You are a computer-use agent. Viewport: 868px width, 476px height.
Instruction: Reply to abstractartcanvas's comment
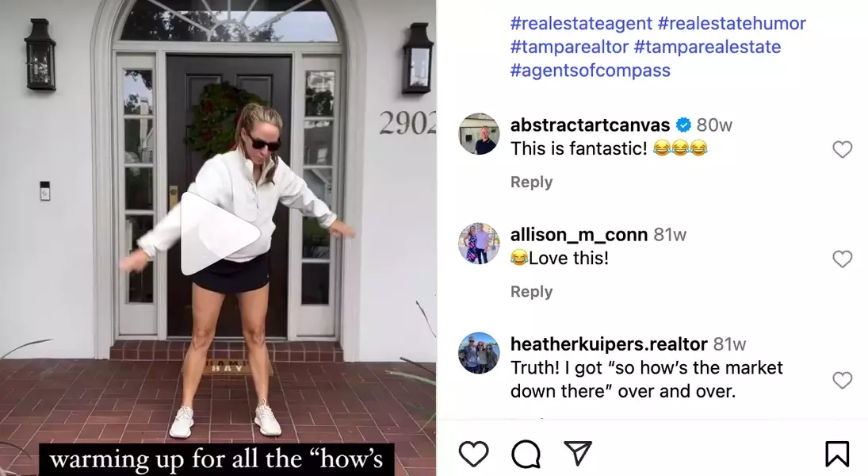pyautogui.click(x=531, y=182)
